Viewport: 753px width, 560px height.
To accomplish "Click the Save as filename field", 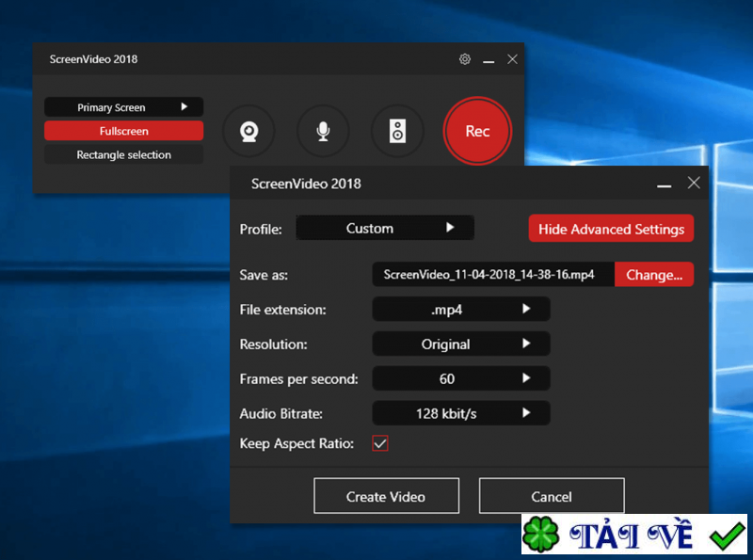I will 493,275.
